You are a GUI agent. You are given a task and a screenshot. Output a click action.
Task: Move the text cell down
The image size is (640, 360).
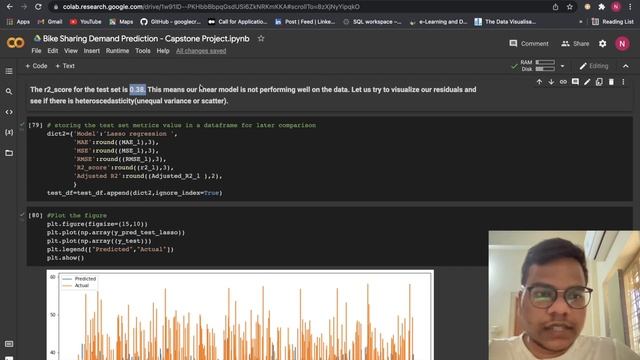point(551,82)
